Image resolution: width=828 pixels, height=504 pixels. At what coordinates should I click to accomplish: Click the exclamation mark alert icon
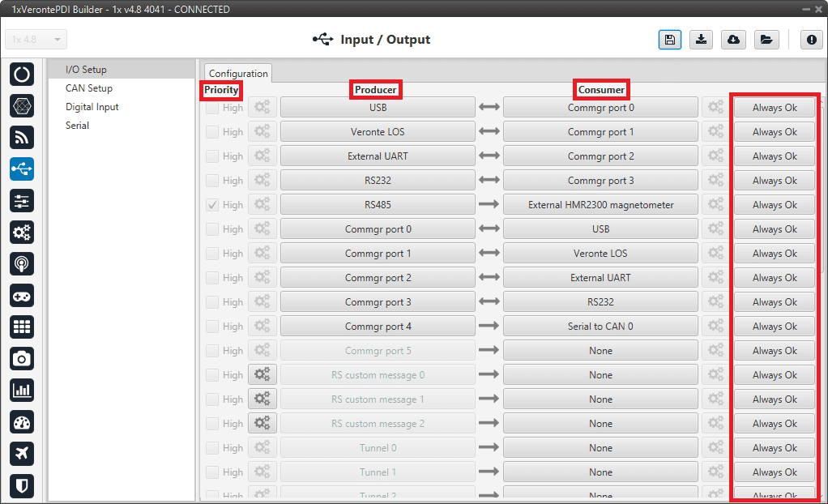point(811,40)
